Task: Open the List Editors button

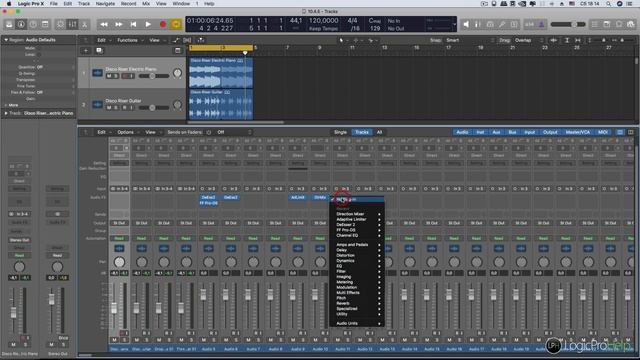Action: coord(595,24)
